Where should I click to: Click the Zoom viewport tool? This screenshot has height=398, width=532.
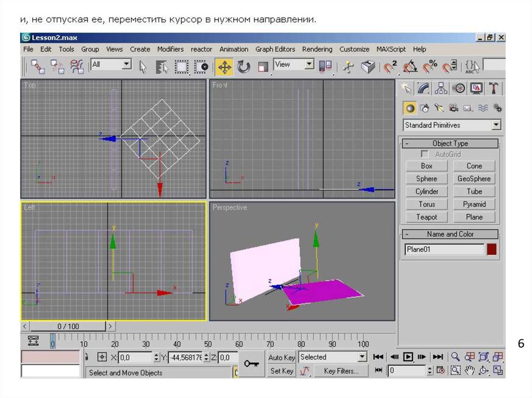pos(455,357)
